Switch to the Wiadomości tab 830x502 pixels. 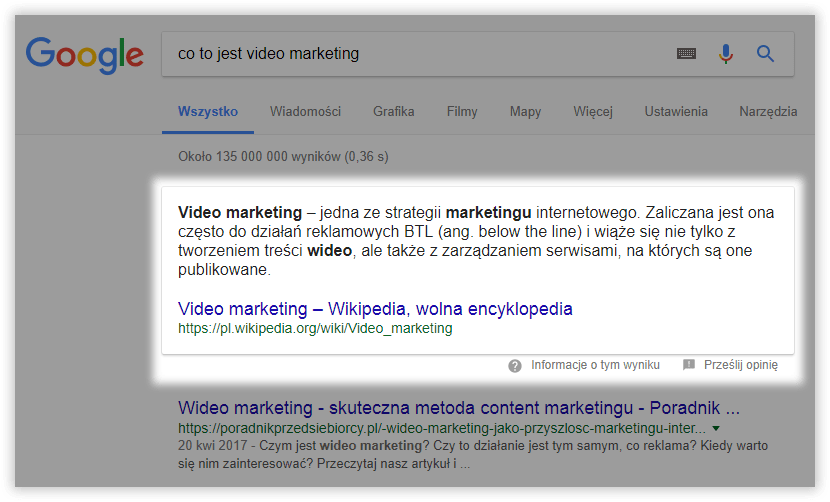click(305, 112)
